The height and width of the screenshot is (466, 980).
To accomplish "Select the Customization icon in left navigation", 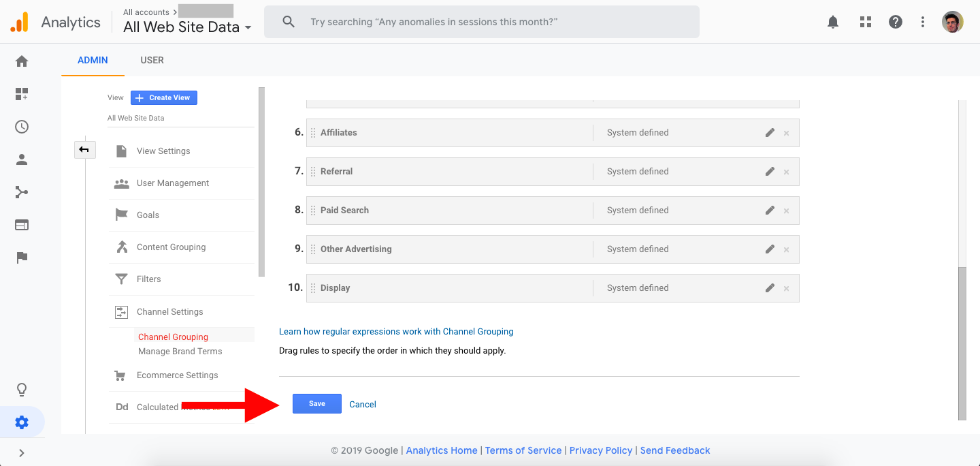I will (x=21, y=94).
